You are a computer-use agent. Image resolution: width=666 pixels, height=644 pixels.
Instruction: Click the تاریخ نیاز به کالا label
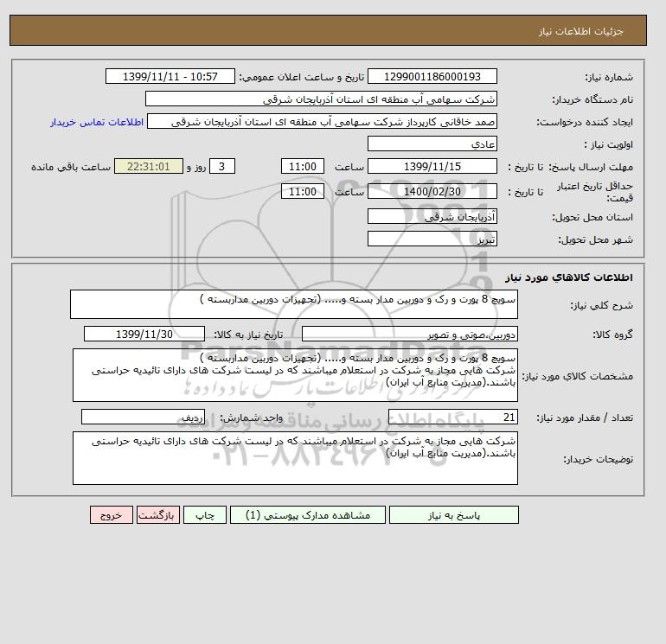tap(248, 335)
